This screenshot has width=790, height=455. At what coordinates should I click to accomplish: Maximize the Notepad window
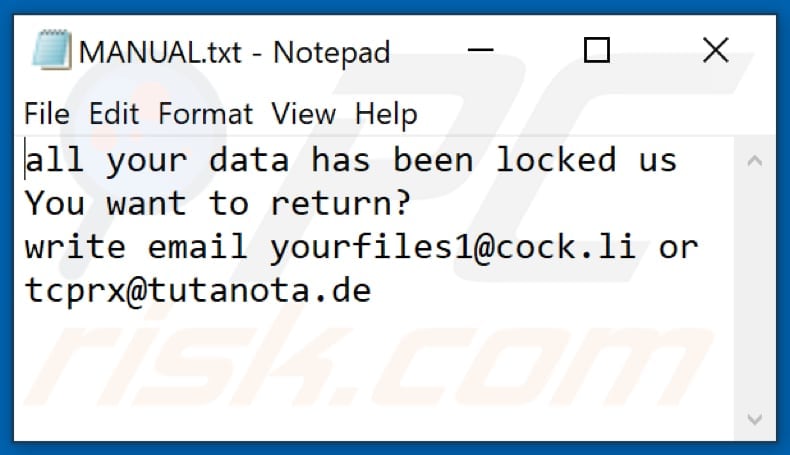tap(597, 50)
